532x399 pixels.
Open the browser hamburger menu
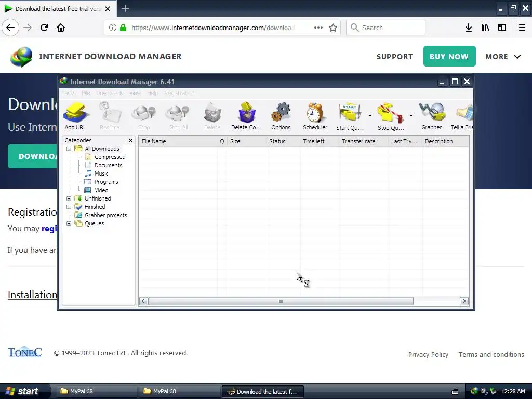[x=522, y=28]
